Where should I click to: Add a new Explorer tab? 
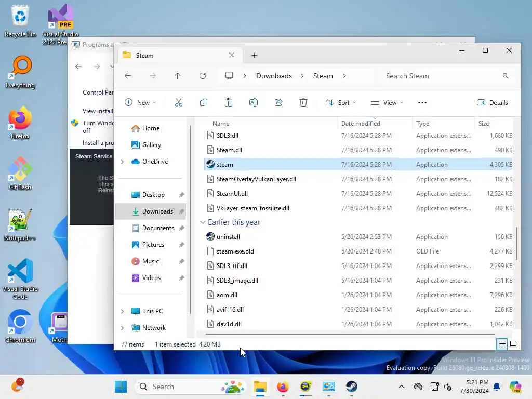click(x=254, y=55)
